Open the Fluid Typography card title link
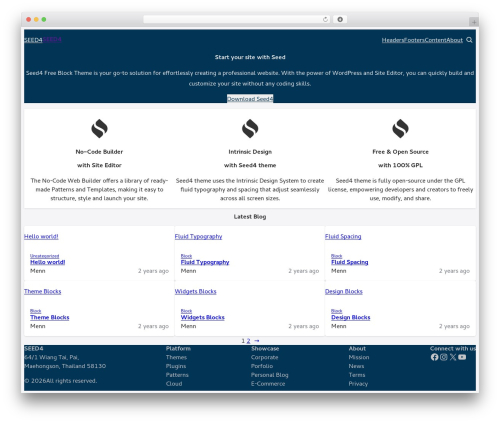 tap(198, 236)
